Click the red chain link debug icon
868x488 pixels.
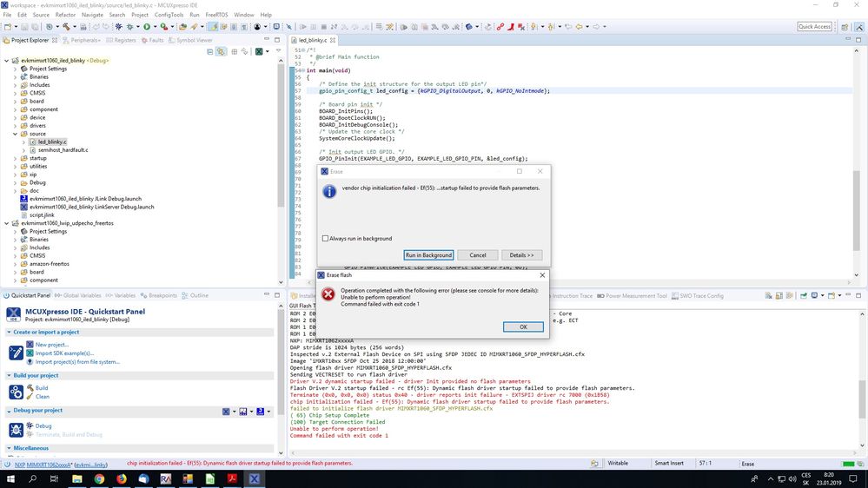(x=500, y=27)
